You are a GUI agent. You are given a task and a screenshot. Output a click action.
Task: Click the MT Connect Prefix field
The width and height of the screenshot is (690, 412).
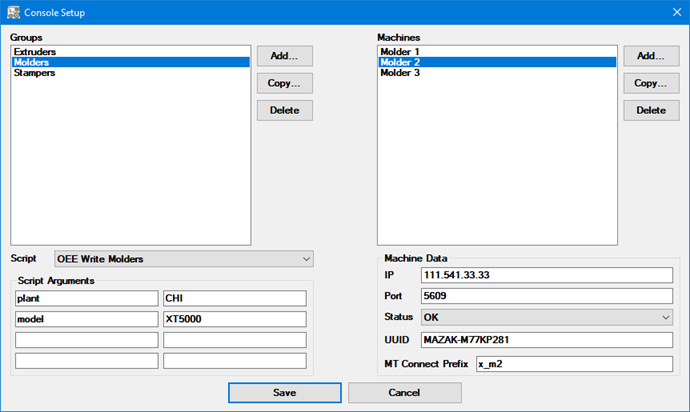pos(574,362)
